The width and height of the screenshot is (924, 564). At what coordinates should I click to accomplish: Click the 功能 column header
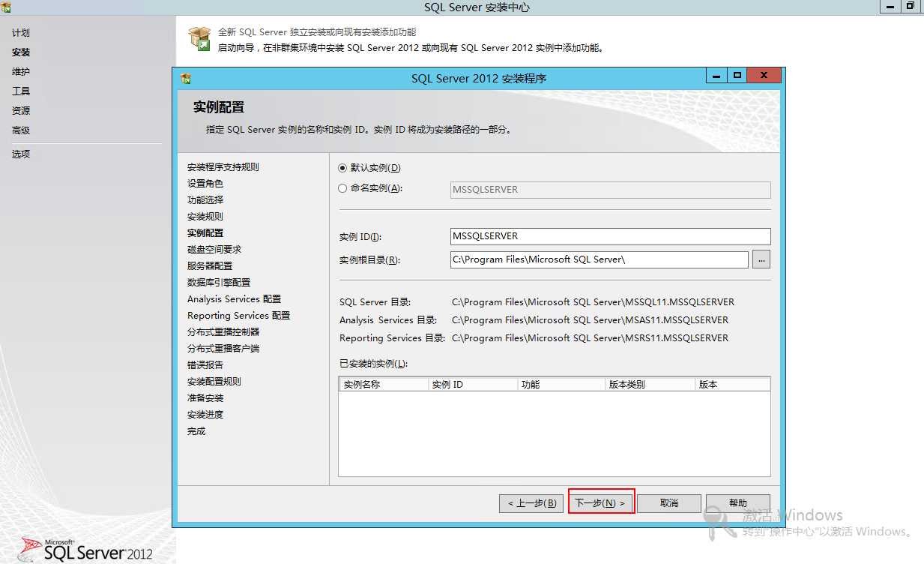pyautogui.click(x=561, y=384)
